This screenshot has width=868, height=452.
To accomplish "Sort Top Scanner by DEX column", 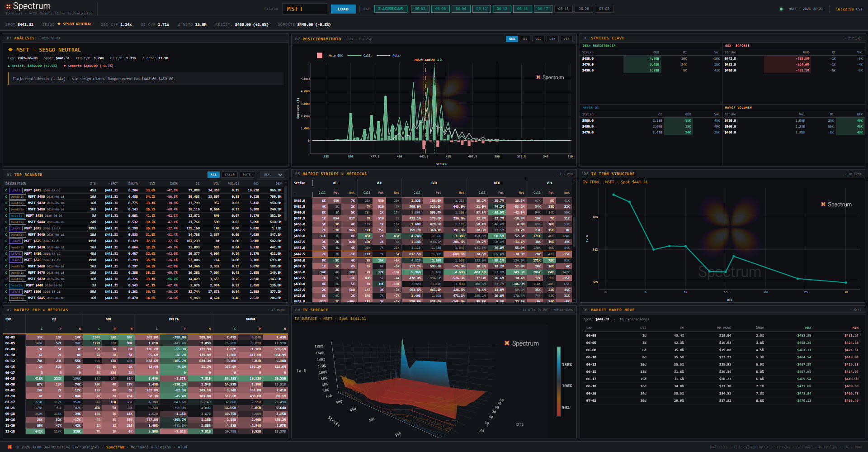I will (278, 184).
